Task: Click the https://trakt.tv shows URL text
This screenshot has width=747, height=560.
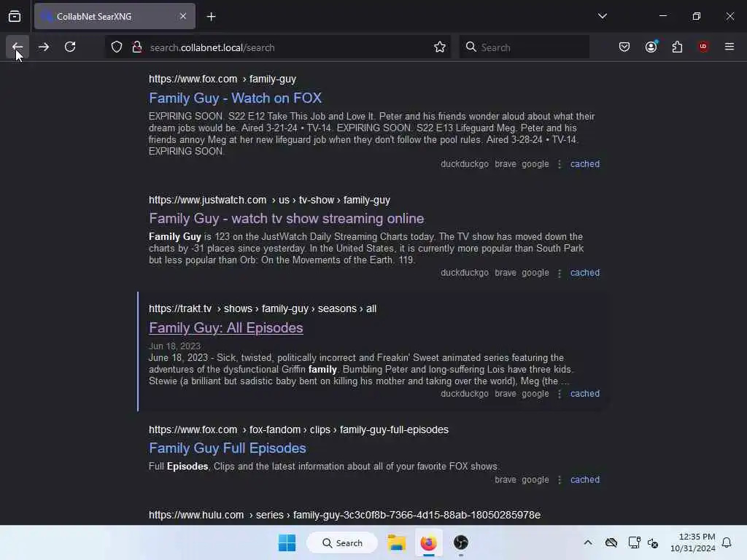Action: tap(263, 308)
